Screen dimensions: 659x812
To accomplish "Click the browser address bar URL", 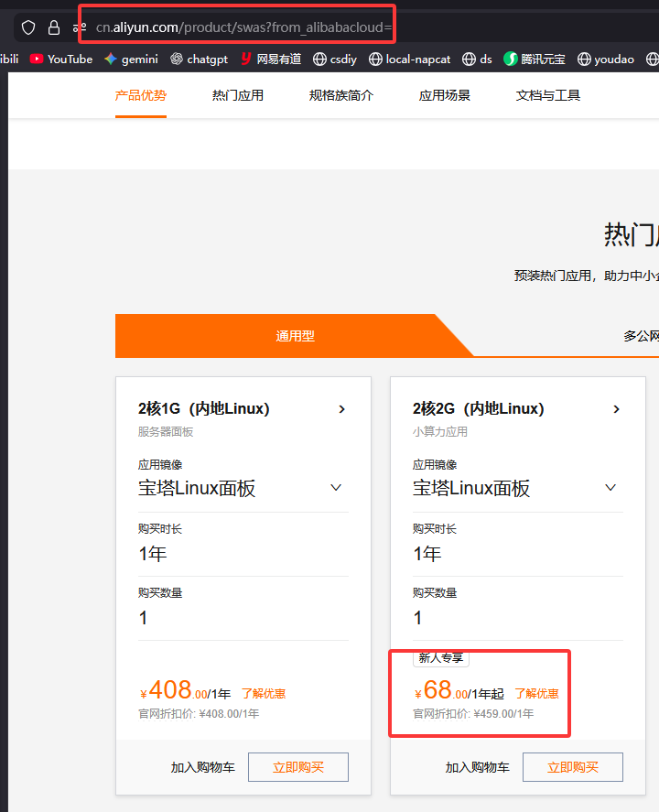I will [243, 27].
